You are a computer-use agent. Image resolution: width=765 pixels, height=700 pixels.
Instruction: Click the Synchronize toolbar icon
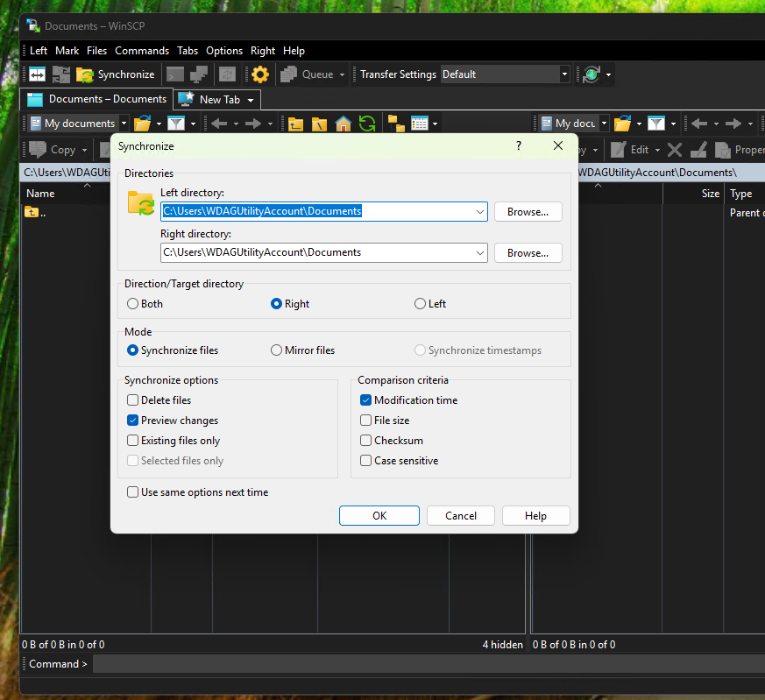point(115,74)
